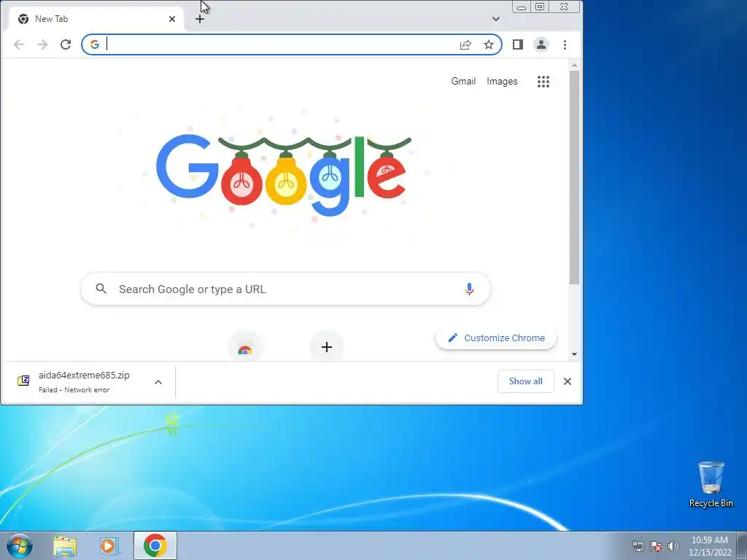Maximize the Chrome window
The width and height of the screenshot is (747, 560).
(540, 7)
